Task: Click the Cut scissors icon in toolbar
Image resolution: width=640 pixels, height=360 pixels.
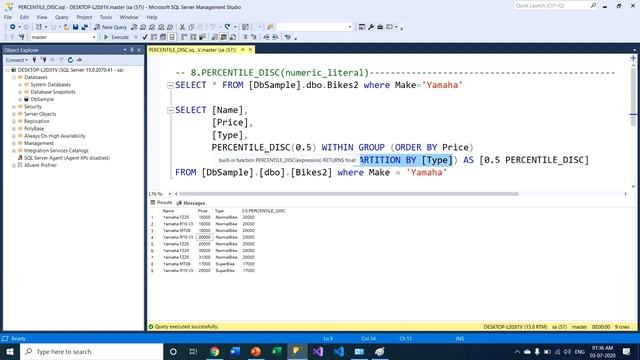Action: (x=182, y=27)
